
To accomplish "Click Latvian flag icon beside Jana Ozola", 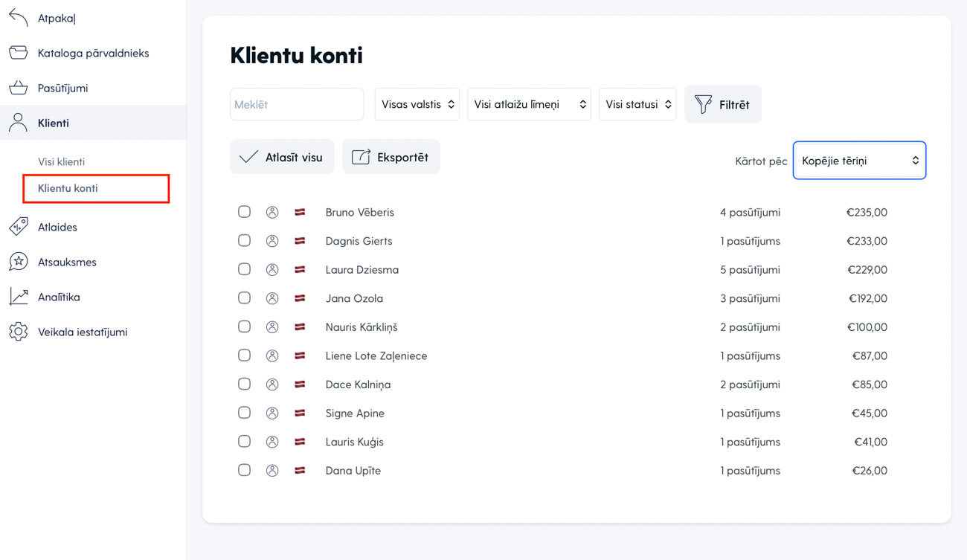I will (x=300, y=298).
